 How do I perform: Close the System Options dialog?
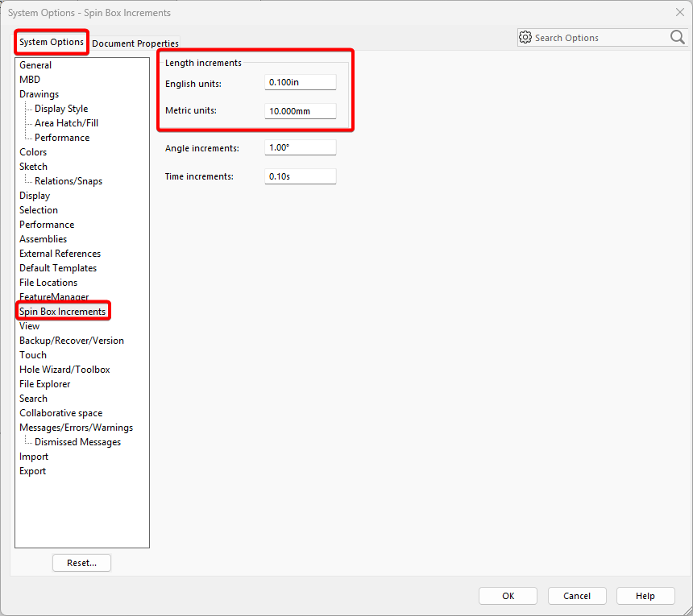[680, 12]
